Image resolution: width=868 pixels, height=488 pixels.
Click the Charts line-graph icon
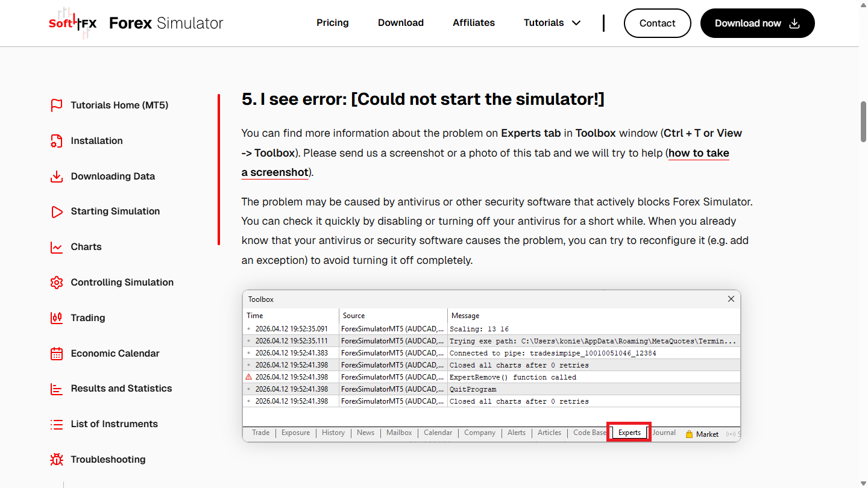57,247
